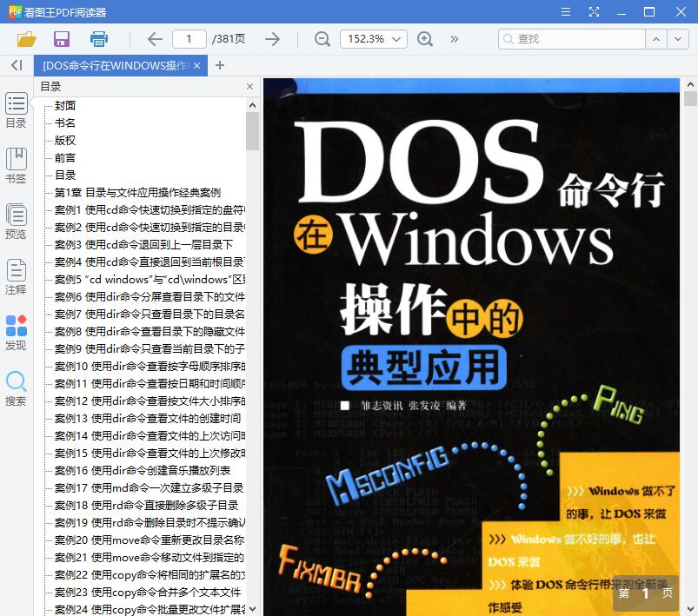
Task: Click the open file folder icon
Action: pos(26,39)
